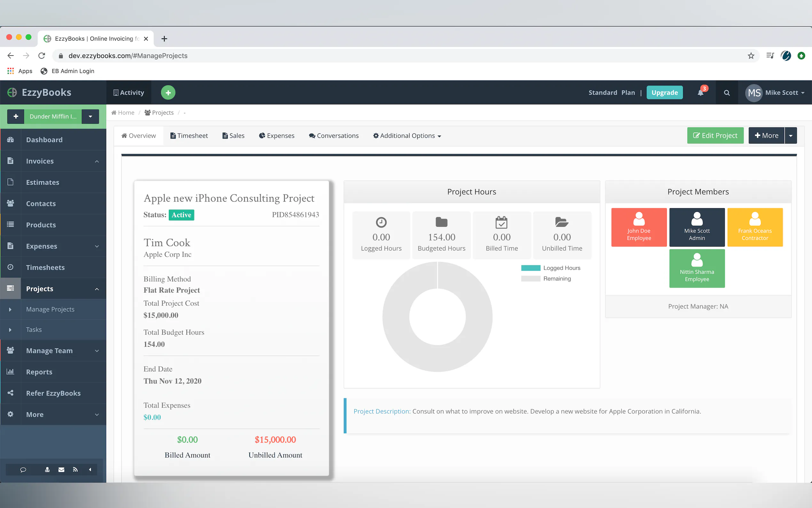Click the plus button beside Dunder Mifflin

(16, 116)
